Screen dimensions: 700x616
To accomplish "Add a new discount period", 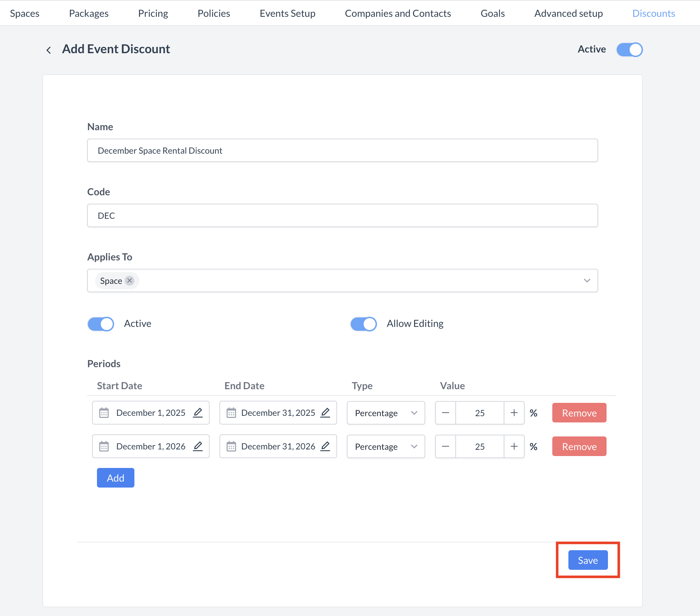I will pyautogui.click(x=115, y=478).
